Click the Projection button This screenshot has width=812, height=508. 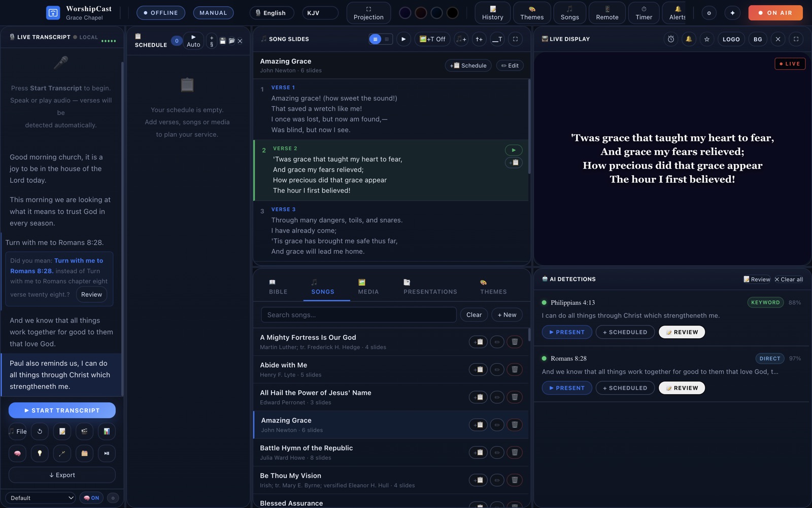(x=368, y=13)
